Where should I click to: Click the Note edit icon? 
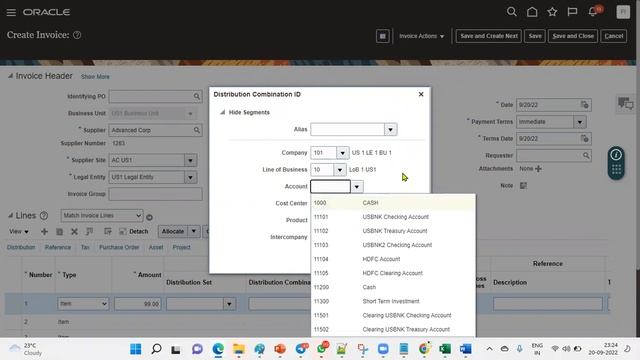point(523,186)
